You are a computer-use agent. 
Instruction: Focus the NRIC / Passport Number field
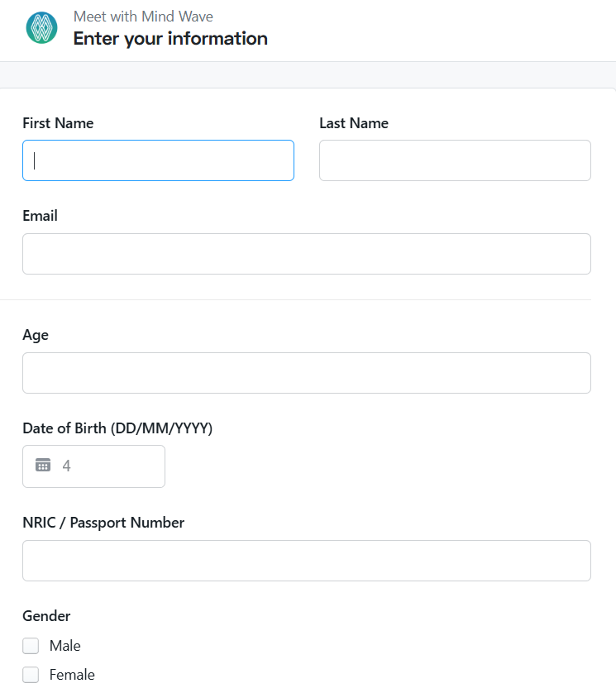pyautogui.click(x=306, y=561)
